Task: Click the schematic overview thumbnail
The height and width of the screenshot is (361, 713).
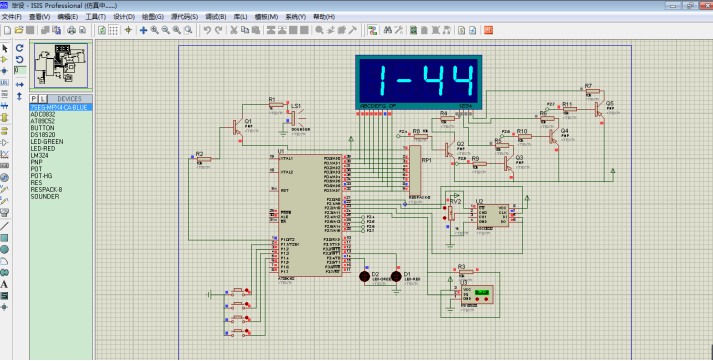Action: (61, 66)
